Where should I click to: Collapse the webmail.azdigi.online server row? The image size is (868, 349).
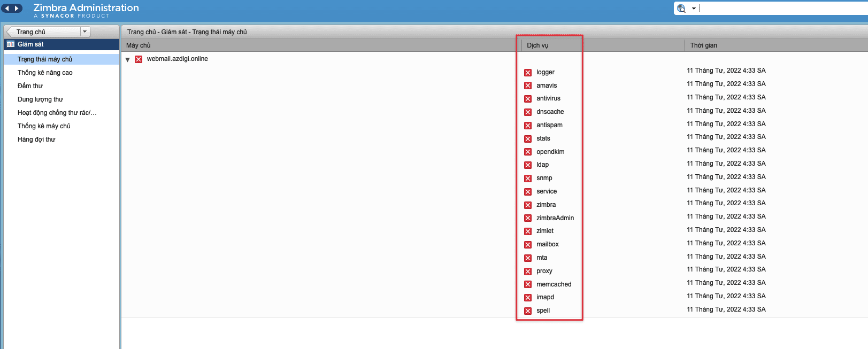point(128,60)
